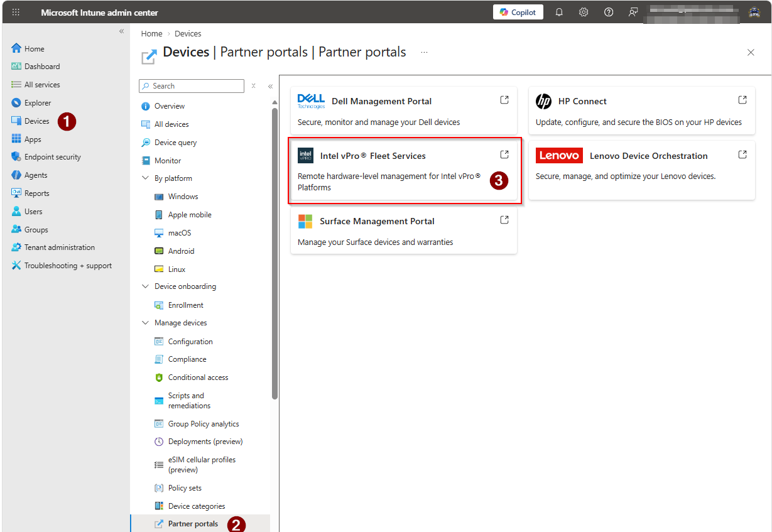Screen dimensions: 772x532
Task: Collapse the Devices submenu panel
Action: point(270,86)
